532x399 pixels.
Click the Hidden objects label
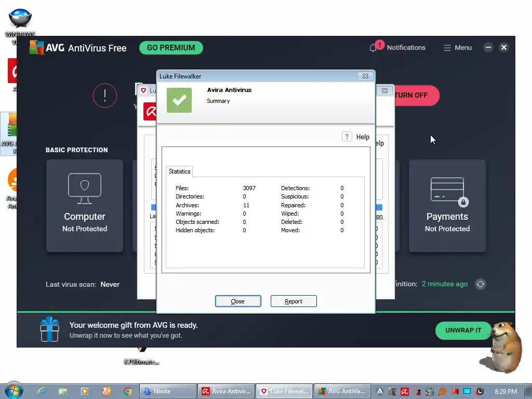pos(195,230)
